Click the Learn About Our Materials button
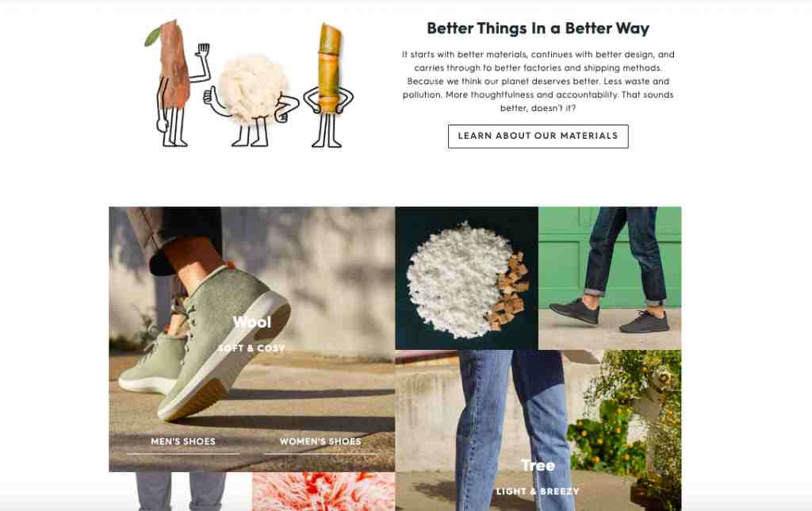Viewport: 812px width, 511px height. (x=538, y=136)
